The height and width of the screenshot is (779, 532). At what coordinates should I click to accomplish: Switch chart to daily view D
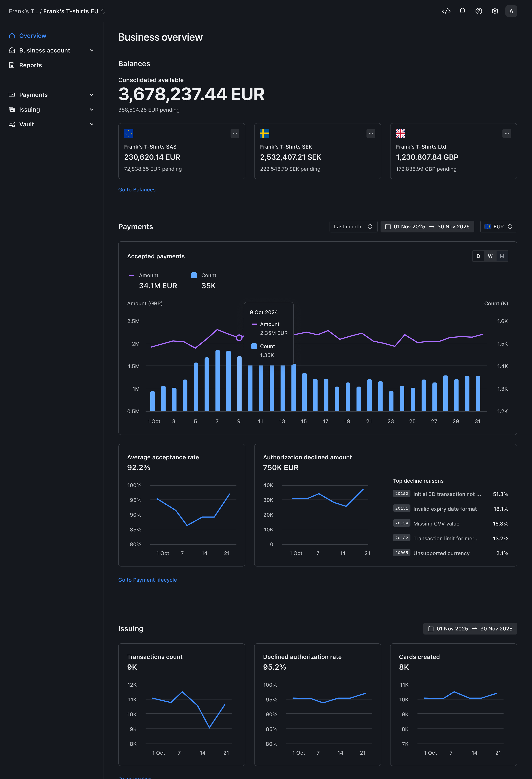tap(478, 256)
